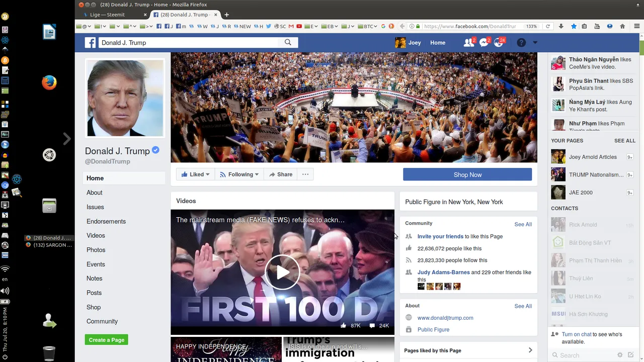Click the site information icon in address bar

click(x=412, y=26)
